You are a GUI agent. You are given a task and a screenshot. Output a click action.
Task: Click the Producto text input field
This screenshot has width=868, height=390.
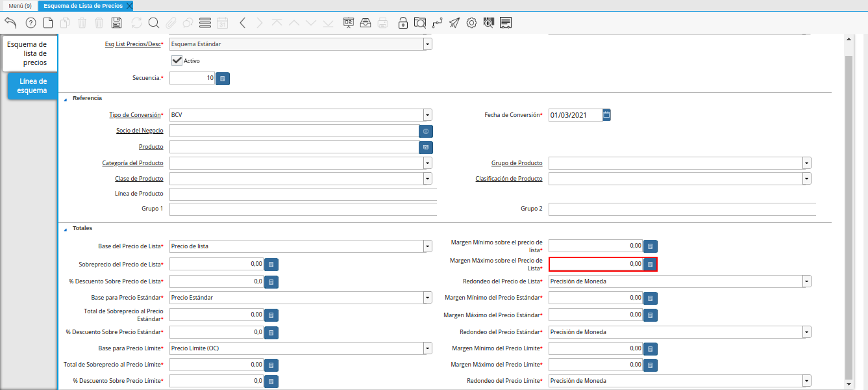coord(293,147)
